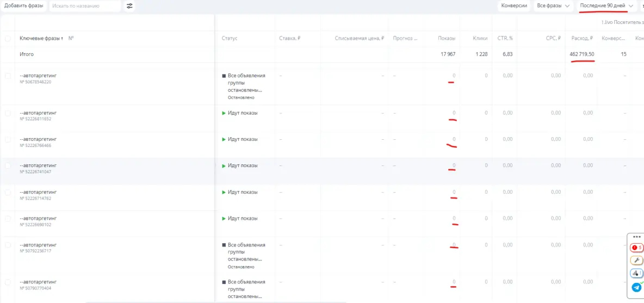Check the row for phrase № 52226811652
644x303 pixels.
point(8,113)
